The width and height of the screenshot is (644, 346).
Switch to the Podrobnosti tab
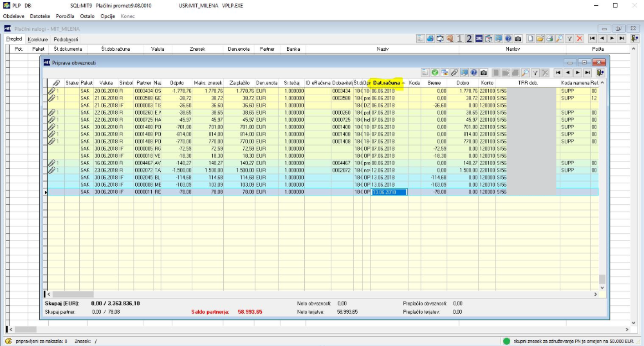66,39
